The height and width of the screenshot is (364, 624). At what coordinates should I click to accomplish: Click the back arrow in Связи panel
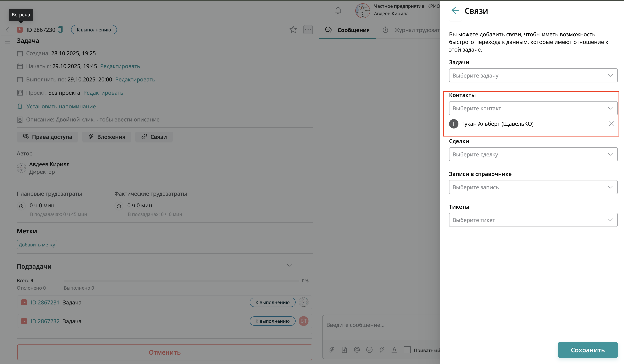click(x=455, y=11)
